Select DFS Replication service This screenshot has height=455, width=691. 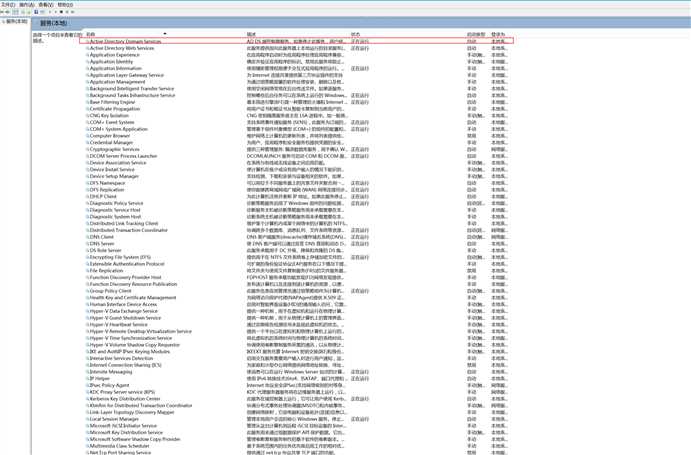click(107, 190)
